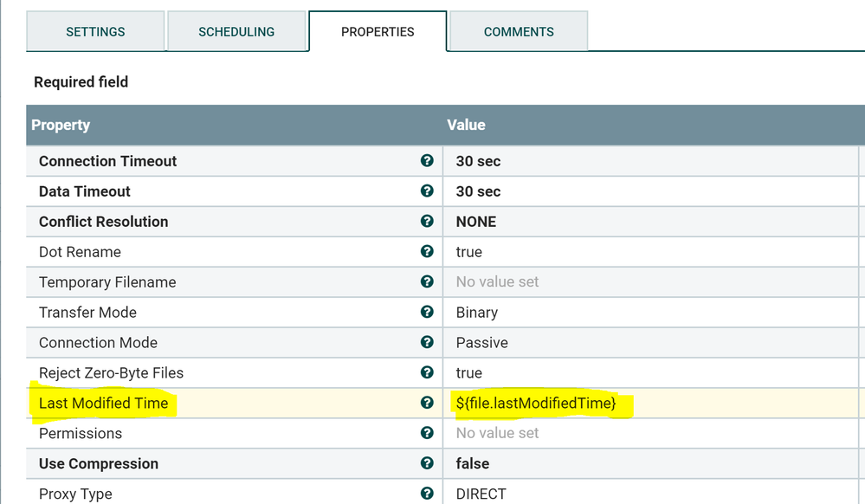The height and width of the screenshot is (504, 865).
Task: Edit the Last Modified Time expression value
Action: (536, 404)
